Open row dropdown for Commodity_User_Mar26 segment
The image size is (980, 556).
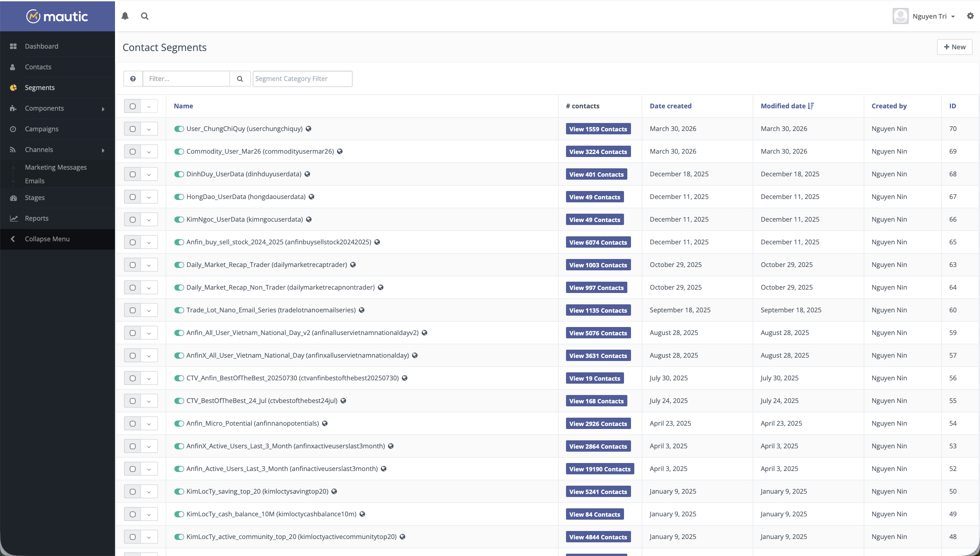click(149, 152)
